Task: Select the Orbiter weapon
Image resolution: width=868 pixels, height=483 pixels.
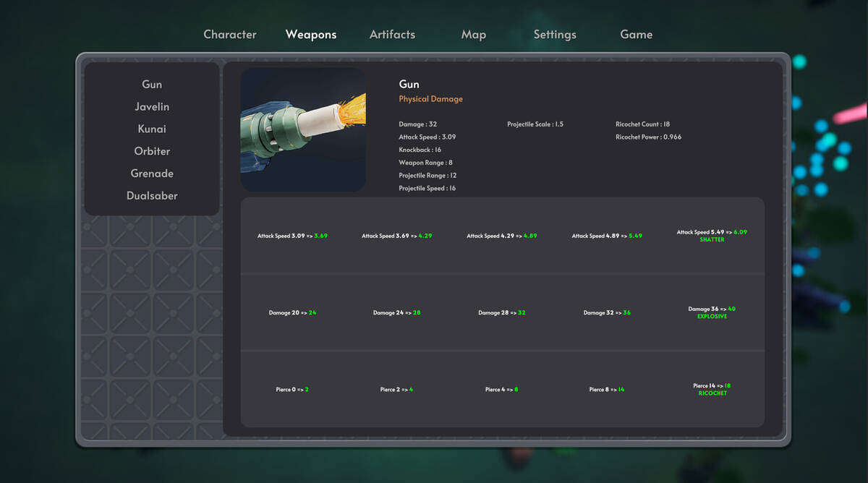Action: [x=152, y=151]
